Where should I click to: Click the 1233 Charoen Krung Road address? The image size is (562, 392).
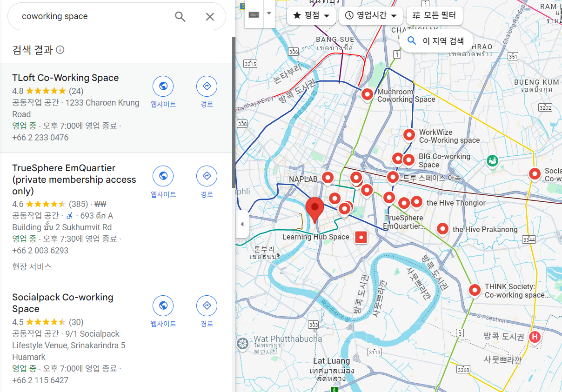click(x=76, y=108)
